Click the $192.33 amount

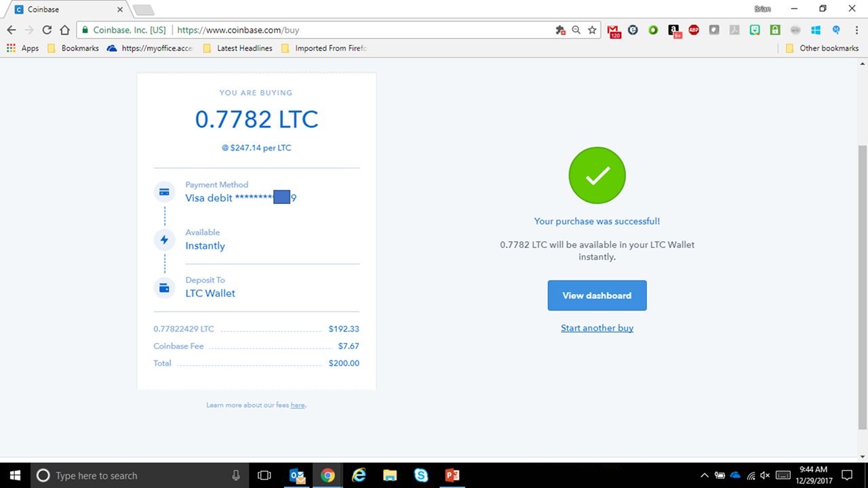pyautogui.click(x=344, y=329)
